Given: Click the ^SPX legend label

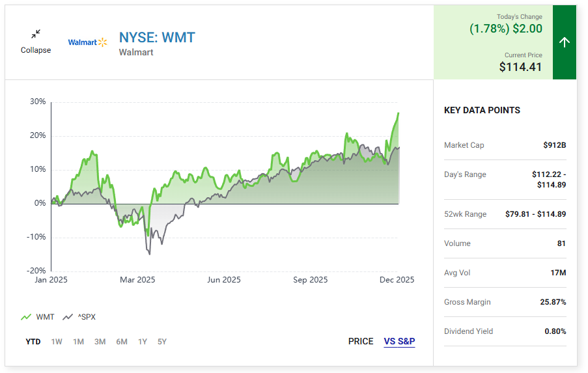Looking at the screenshot, I should point(87,317).
